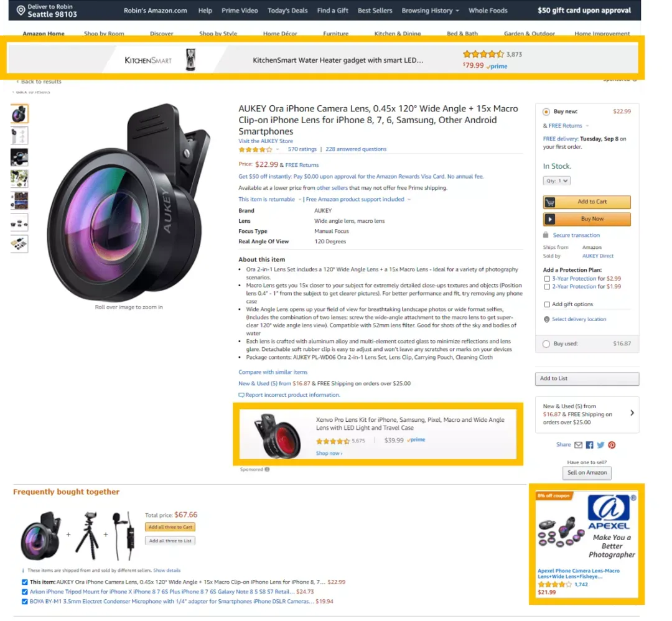Click Report incorrect product information icon
Screen dimensions: 672x621
(241, 395)
